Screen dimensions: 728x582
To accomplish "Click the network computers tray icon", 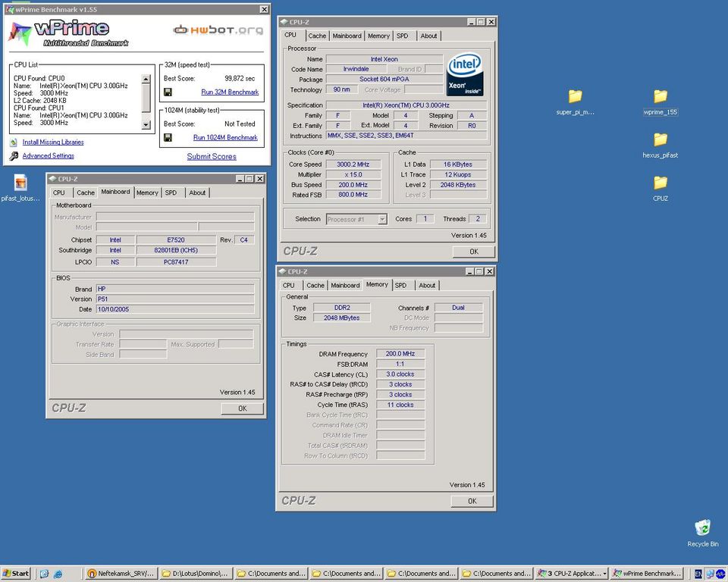I will coord(710,574).
